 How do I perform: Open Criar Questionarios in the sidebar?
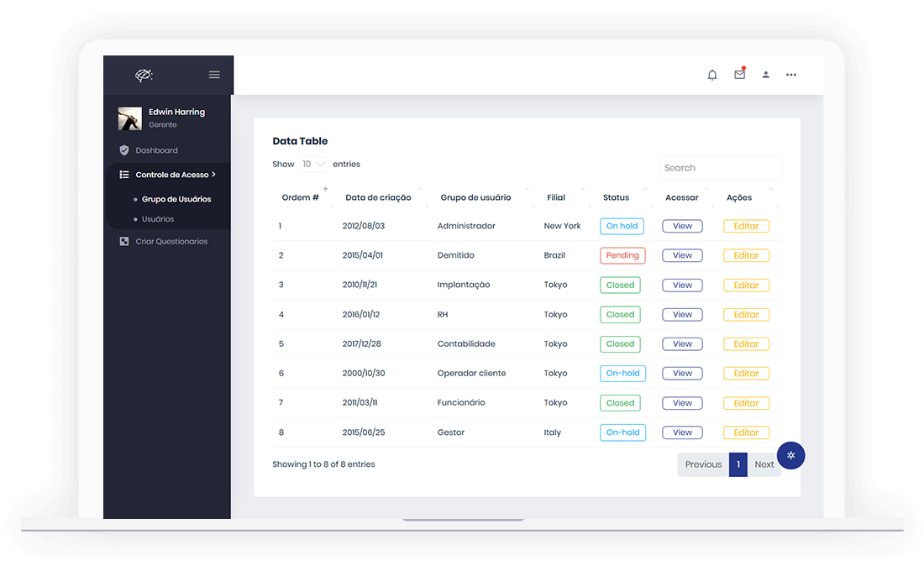(171, 242)
